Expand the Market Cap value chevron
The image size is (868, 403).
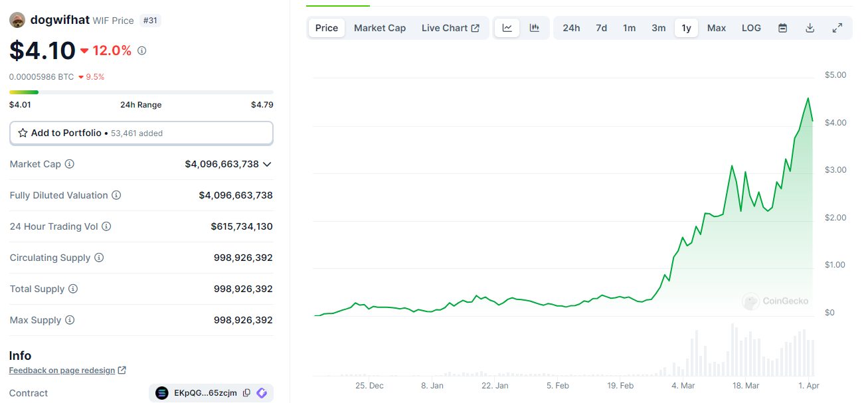[x=267, y=164]
